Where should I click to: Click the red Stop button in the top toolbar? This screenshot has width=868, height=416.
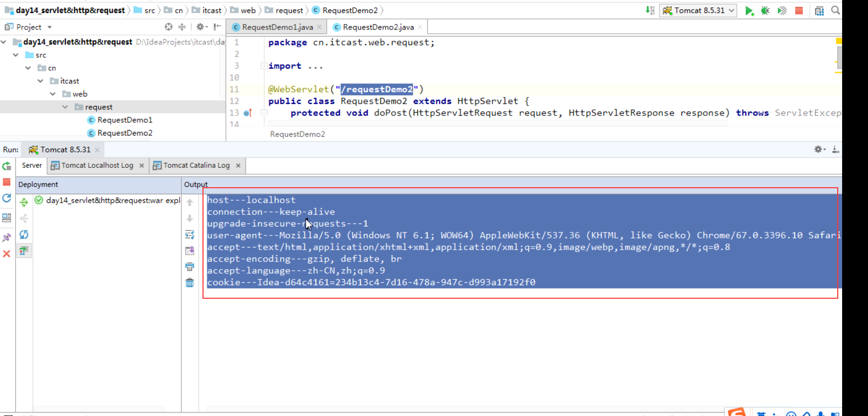pyautogui.click(x=799, y=11)
